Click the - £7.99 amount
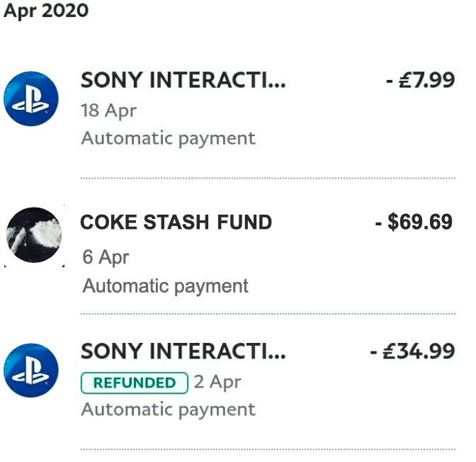Viewport: 476px width, 462px height. click(420, 80)
